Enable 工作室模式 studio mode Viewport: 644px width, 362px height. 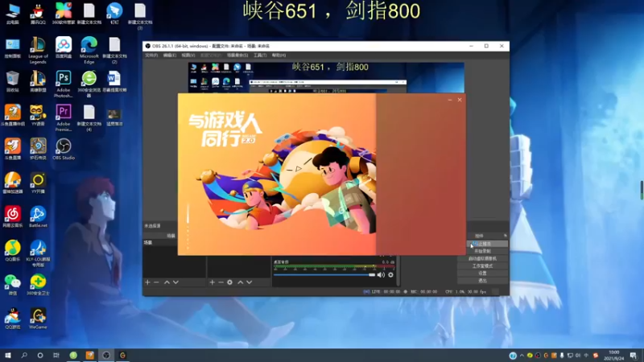[x=482, y=266]
